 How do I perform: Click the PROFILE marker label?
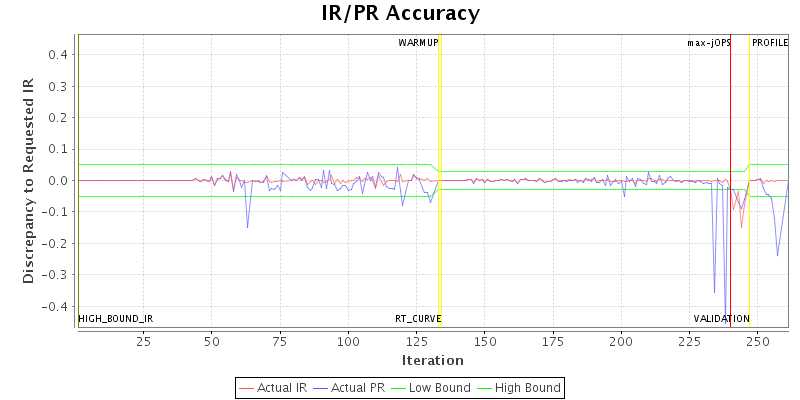[x=770, y=43]
